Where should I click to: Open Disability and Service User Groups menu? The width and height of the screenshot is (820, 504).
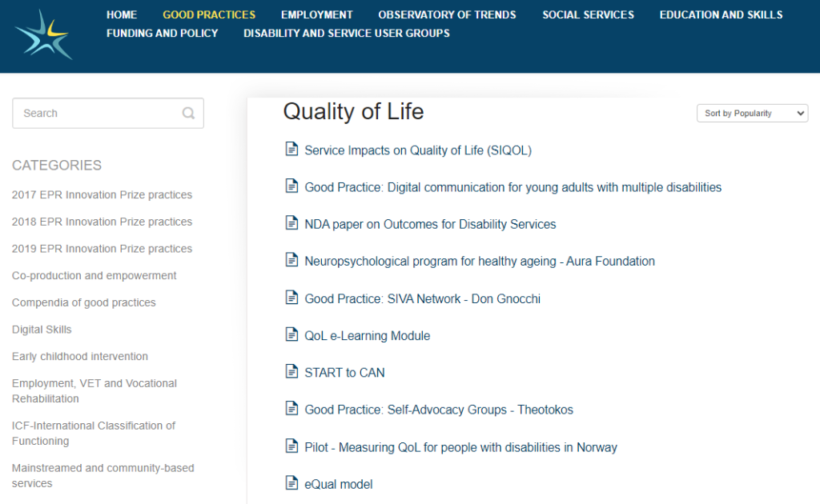[347, 34]
